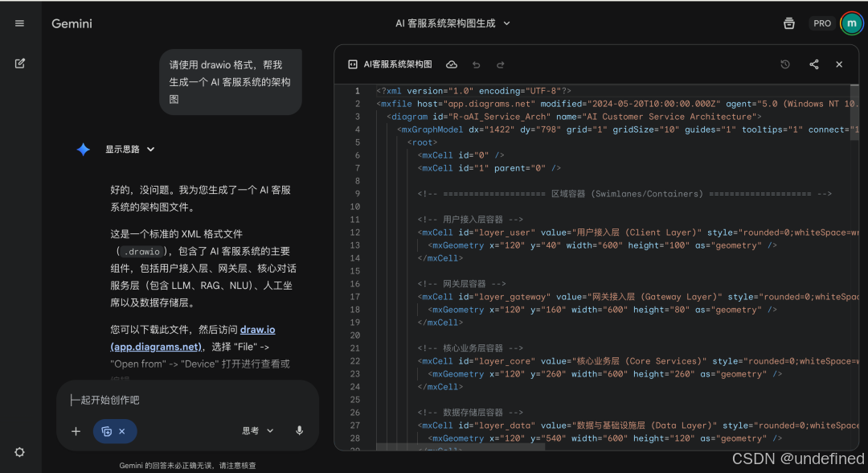
Task: Click the layer_gateway mxCell line
Action: 637,297
